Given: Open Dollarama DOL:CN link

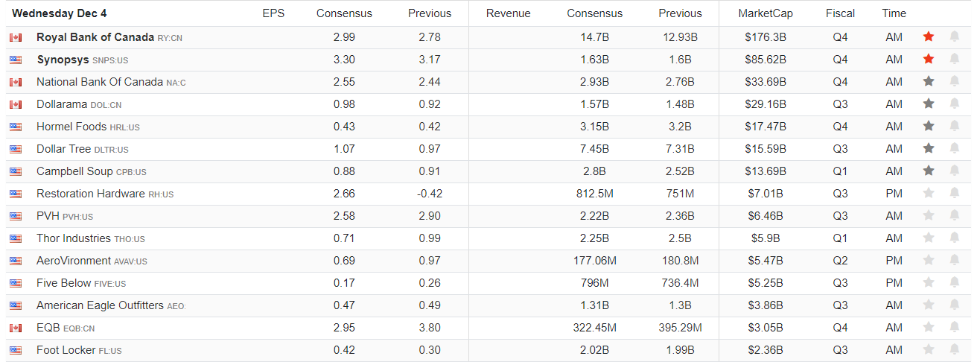Looking at the screenshot, I should click(79, 104).
